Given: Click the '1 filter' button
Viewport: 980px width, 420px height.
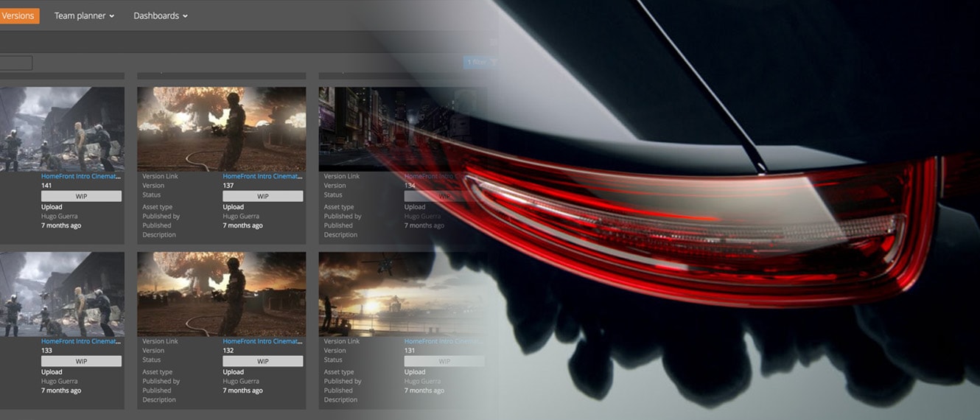Looking at the screenshot, I should (x=480, y=63).
